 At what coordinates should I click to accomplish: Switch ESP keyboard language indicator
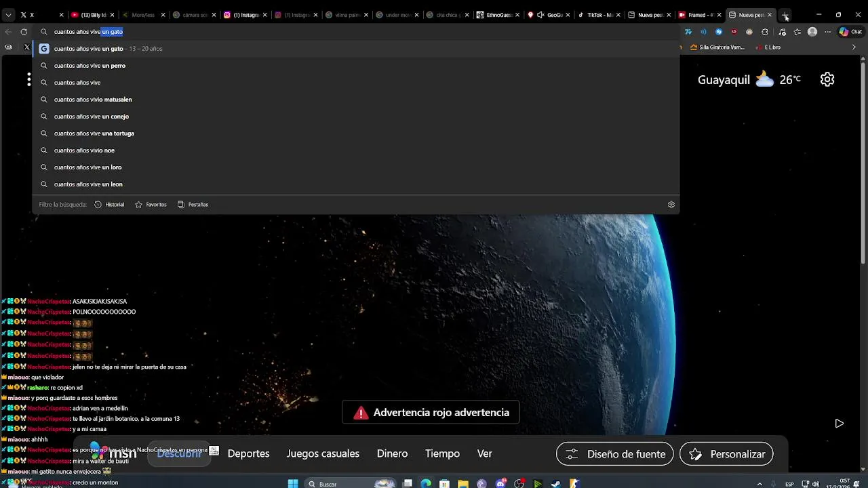click(x=790, y=484)
